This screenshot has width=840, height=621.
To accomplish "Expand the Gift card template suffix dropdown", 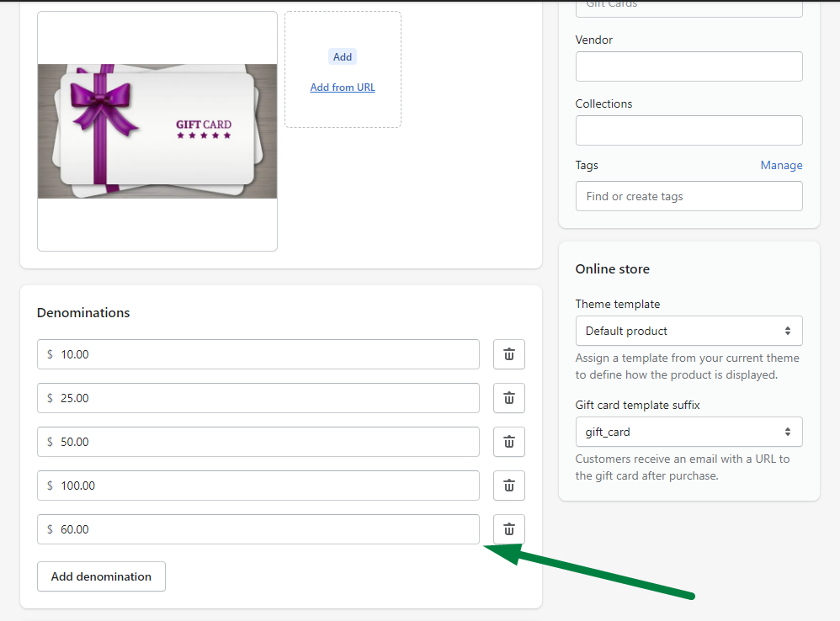I will pos(689,432).
